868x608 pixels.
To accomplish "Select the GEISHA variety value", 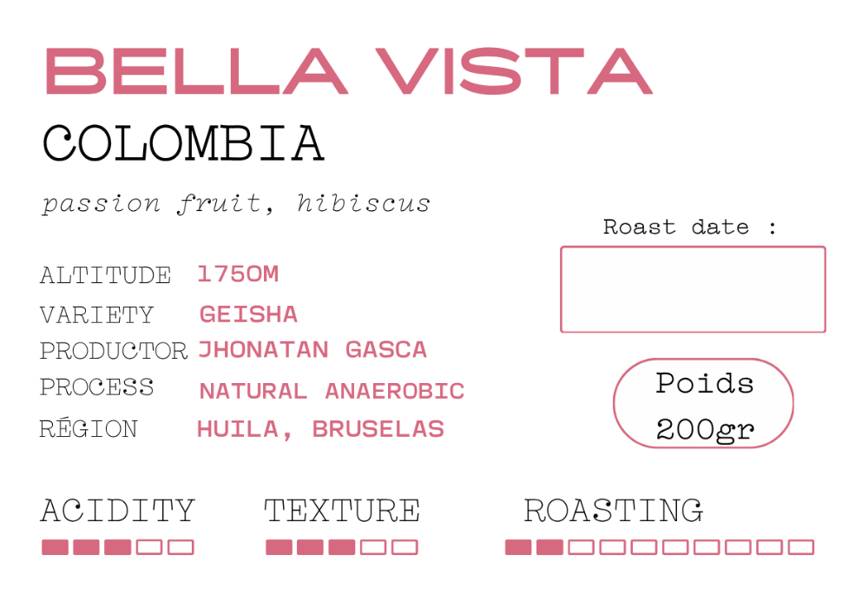I will [x=248, y=314].
